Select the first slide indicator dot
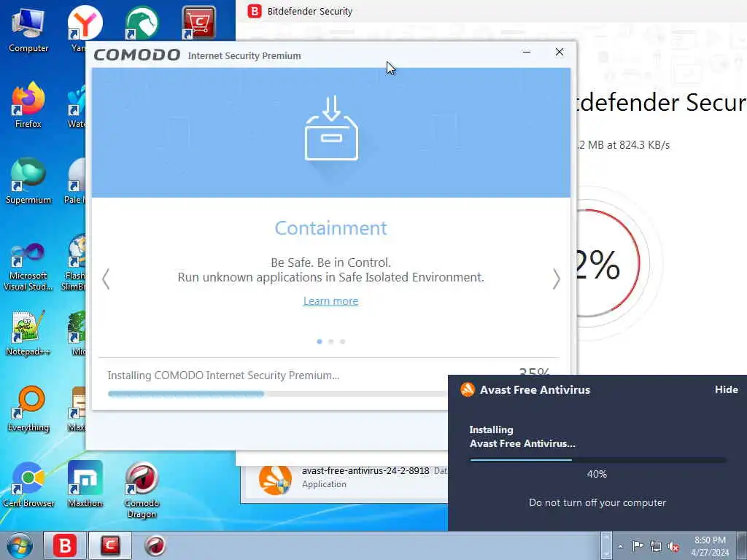Screen dimensions: 747x560 (320, 341)
